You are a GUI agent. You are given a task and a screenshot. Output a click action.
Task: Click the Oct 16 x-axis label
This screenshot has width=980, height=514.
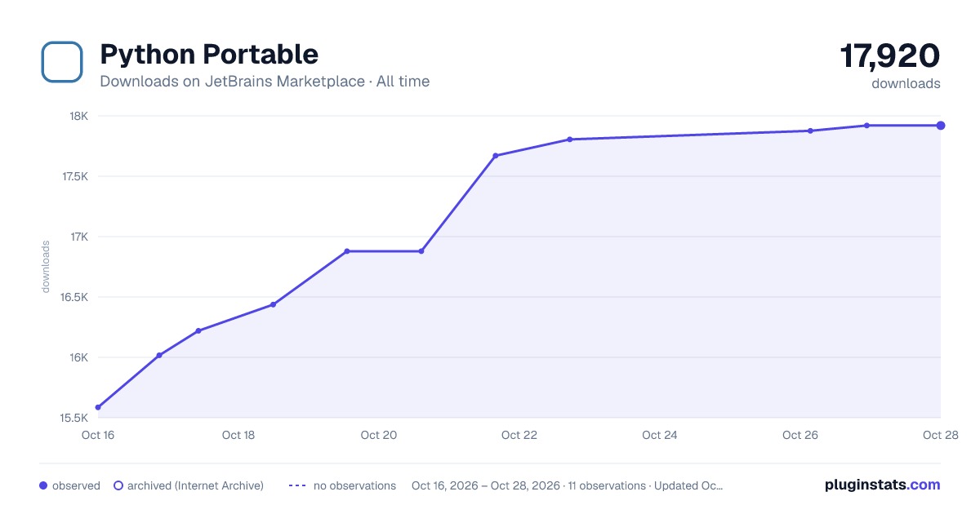tap(98, 435)
